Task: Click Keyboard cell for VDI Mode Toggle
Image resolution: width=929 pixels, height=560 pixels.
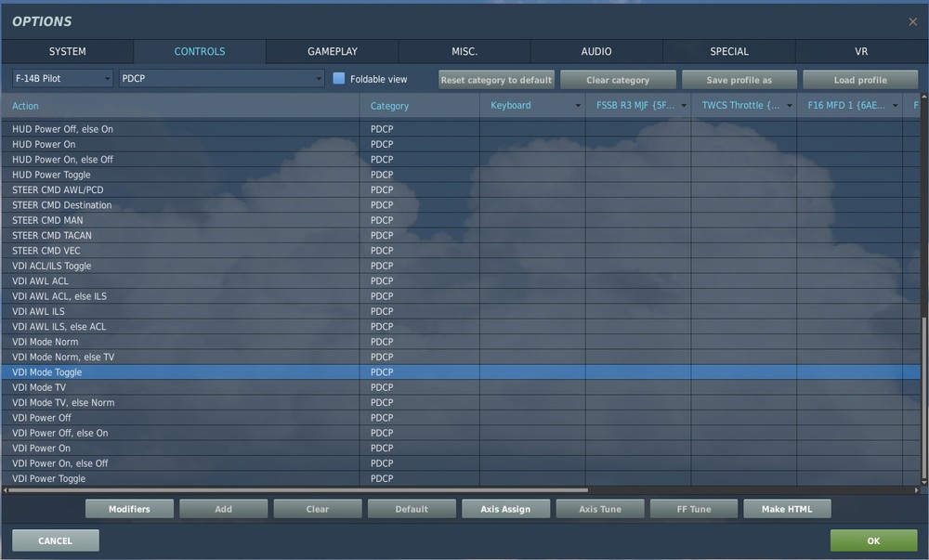Action: 532,372
